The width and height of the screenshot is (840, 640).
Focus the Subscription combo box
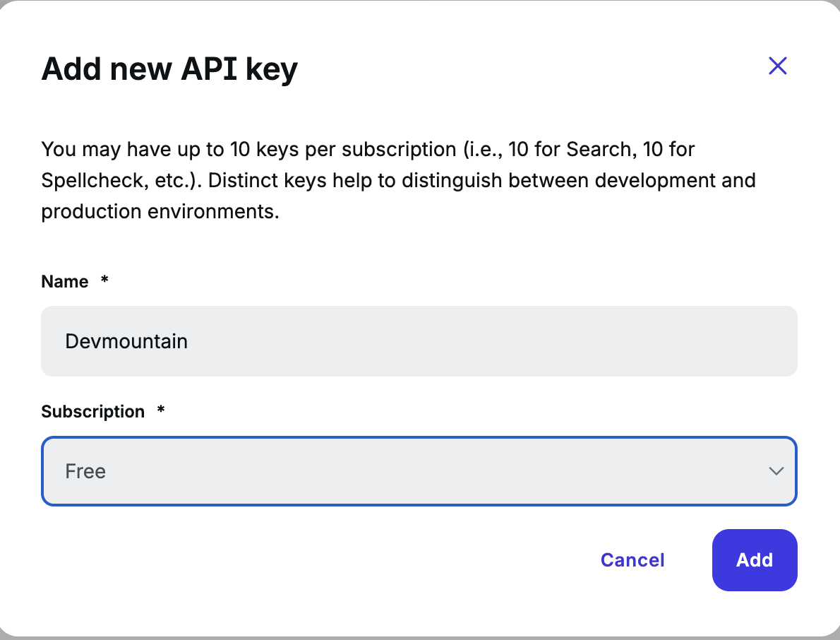click(x=419, y=471)
